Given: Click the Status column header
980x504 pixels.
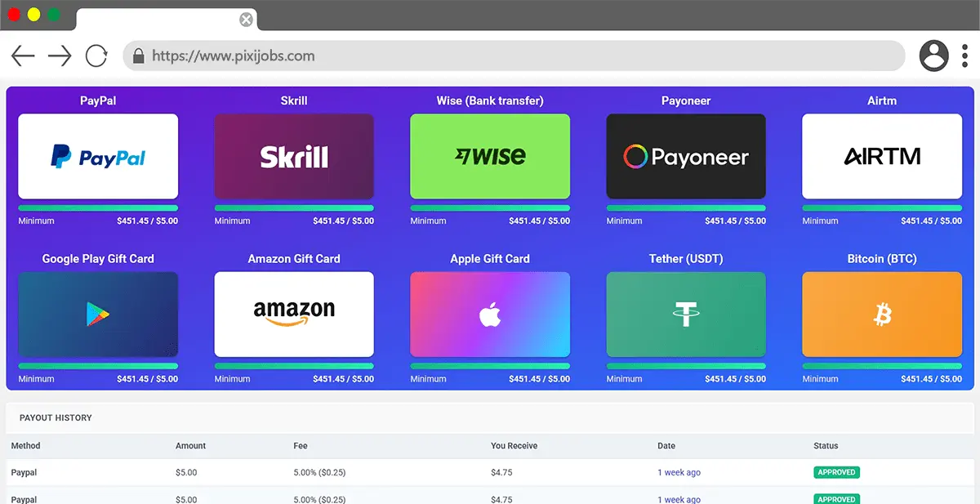Looking at the screenshot, I should (826, 446).
